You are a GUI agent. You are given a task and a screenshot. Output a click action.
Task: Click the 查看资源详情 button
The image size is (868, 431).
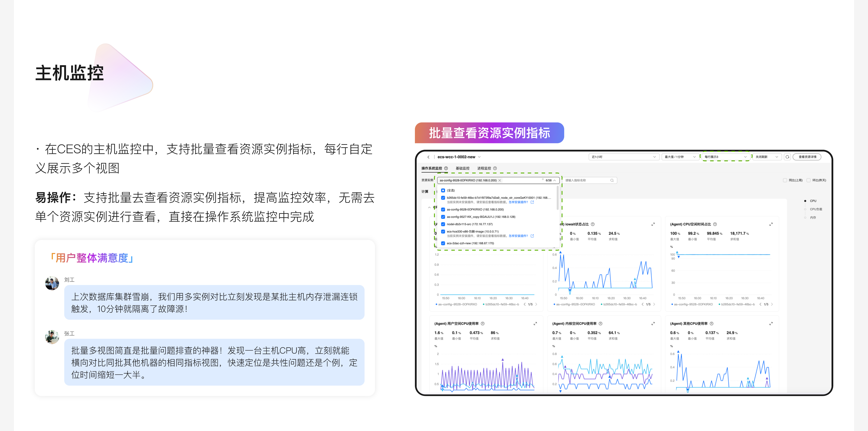coord(807,157)
